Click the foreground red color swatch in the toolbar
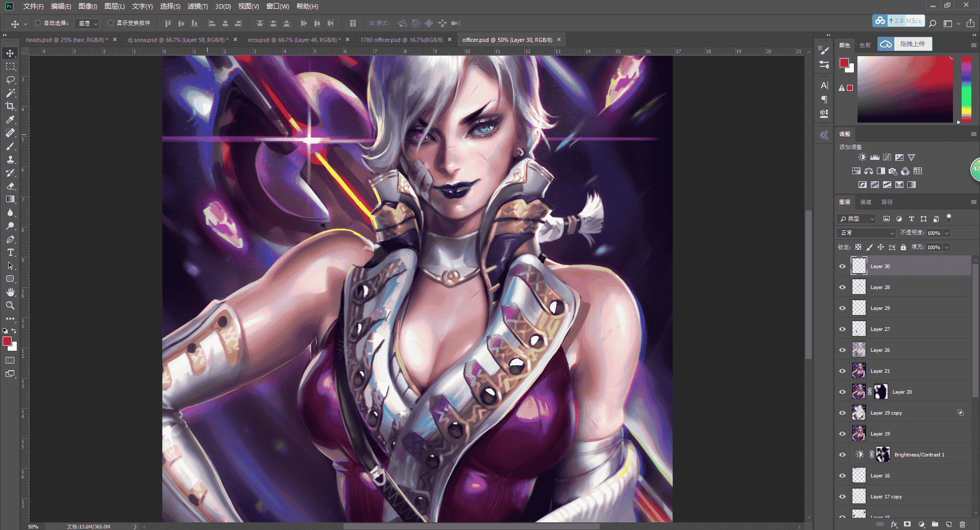The width and height of the screenshot is (980, 530). (x=7, y=341)
